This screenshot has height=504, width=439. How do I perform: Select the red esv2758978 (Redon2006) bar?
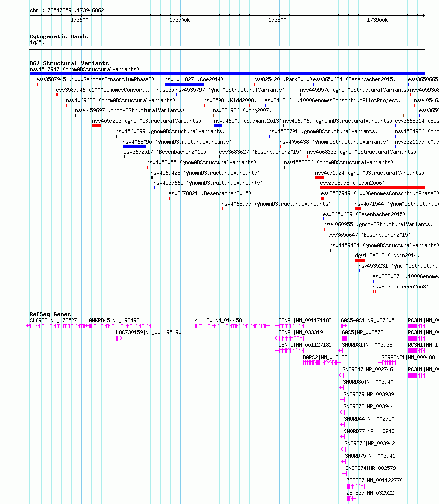372,188
